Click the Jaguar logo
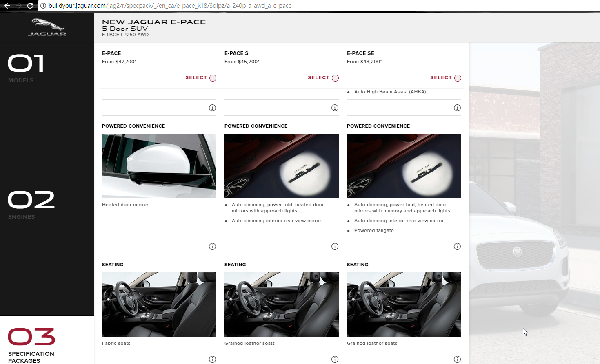600x364 pixels. (47, 27)
